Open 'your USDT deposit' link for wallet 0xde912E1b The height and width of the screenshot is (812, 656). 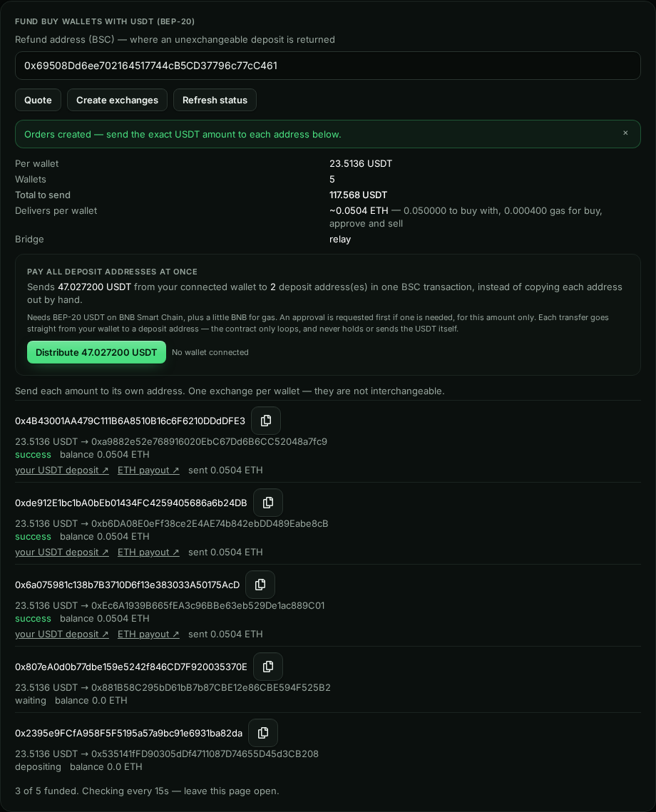[61, 552]
